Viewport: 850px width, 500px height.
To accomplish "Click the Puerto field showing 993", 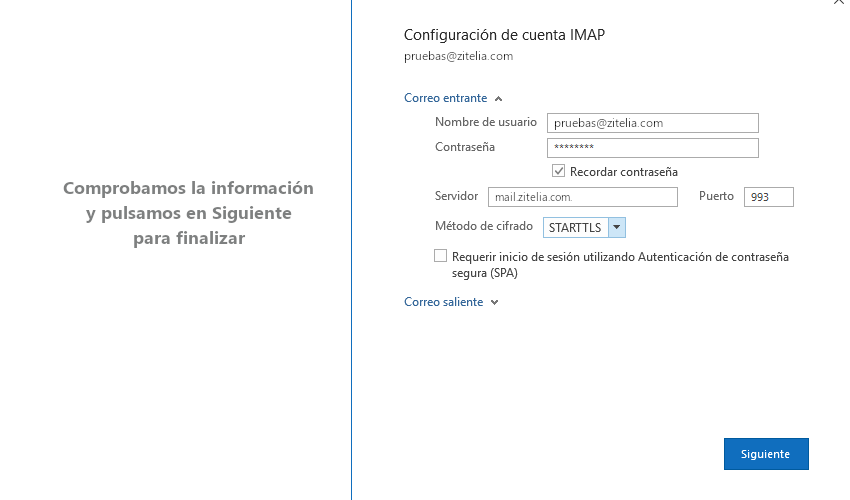I will (769, 197).
